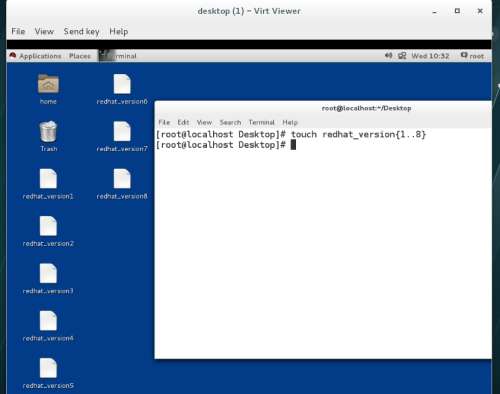Click the terminal cursor at empty prompt
The height and width of the screenshot is (394, 500).
pyautogui.click(x=293, y=145)
